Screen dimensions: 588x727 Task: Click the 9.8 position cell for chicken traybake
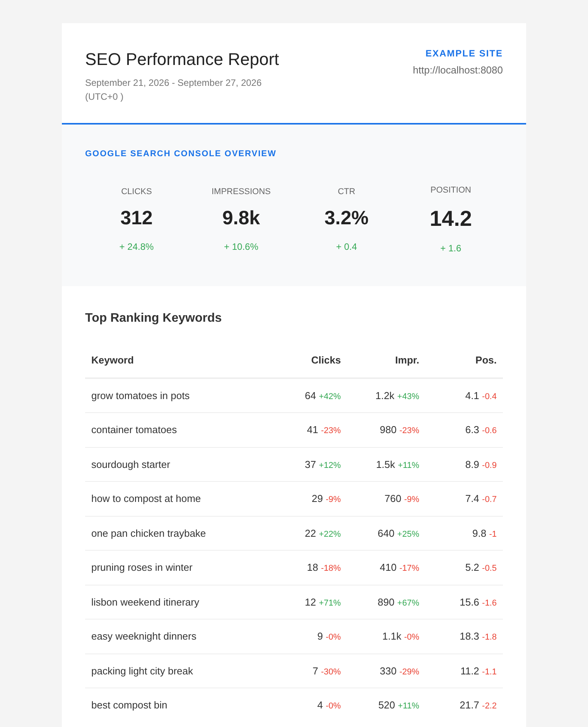coord(484,533)
